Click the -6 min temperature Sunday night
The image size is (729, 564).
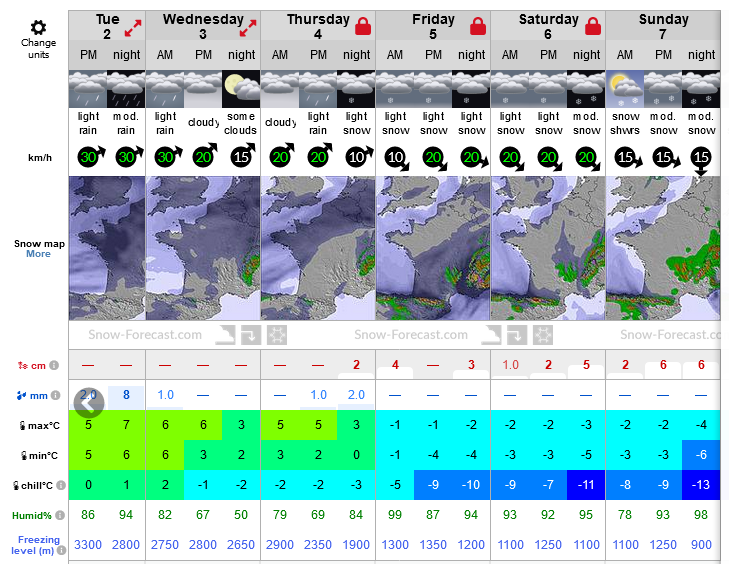701,455
